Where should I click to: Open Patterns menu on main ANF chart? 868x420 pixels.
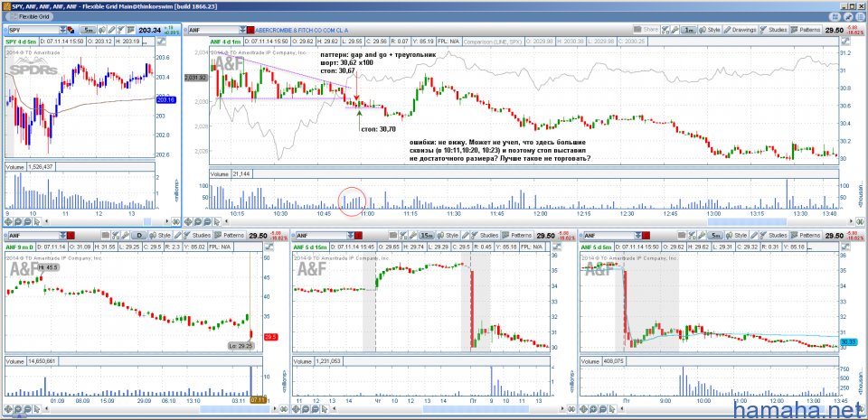[806, 30]
